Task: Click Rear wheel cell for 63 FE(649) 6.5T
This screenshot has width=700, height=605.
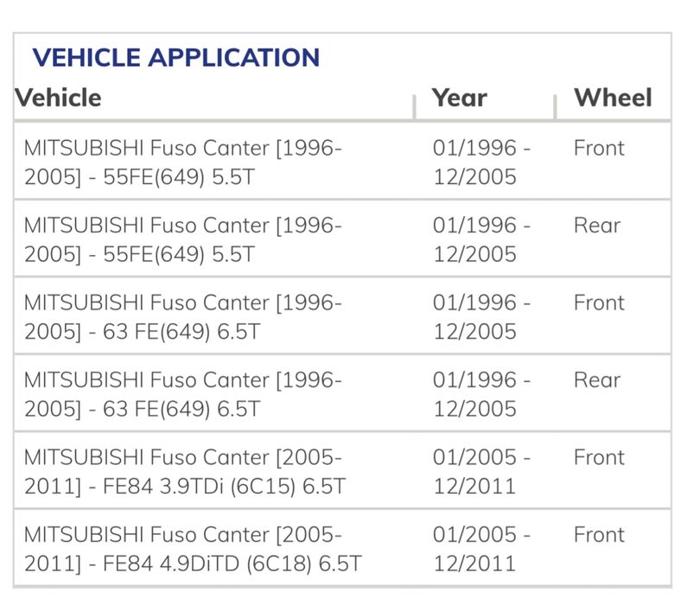Action: tap(596, 380)
